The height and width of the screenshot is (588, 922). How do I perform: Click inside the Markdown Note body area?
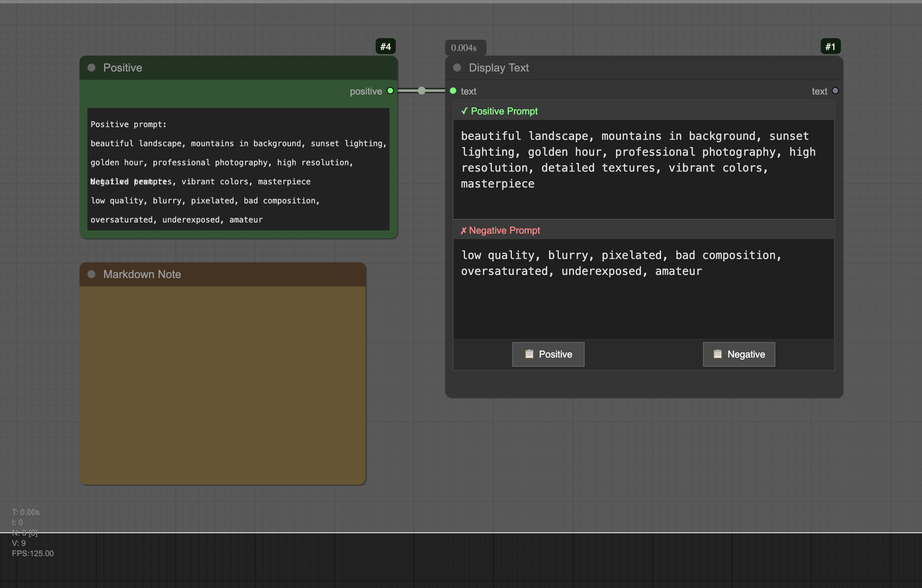(x=223, y=385)
